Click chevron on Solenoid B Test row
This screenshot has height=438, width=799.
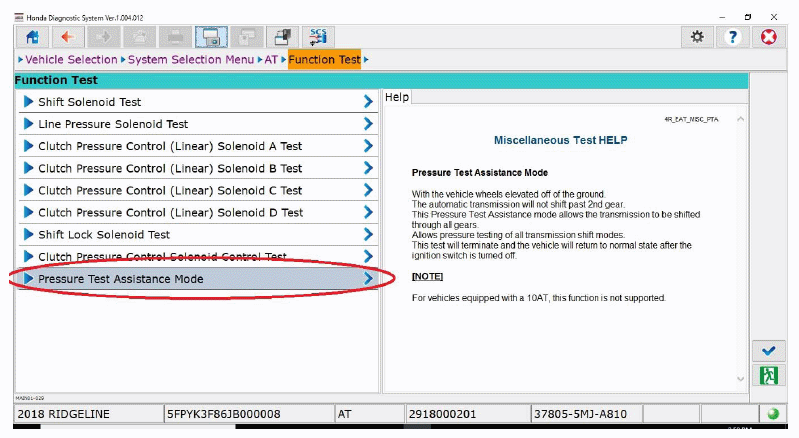pyautogui.click(x=368, y=168)
